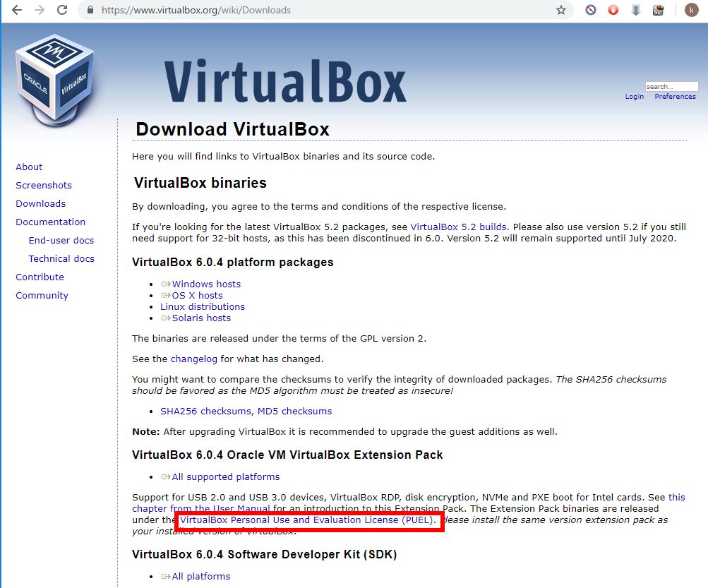Viewport: 708px width, 588px height.
Task: Click the browser forward arrow
Action: 40,10
